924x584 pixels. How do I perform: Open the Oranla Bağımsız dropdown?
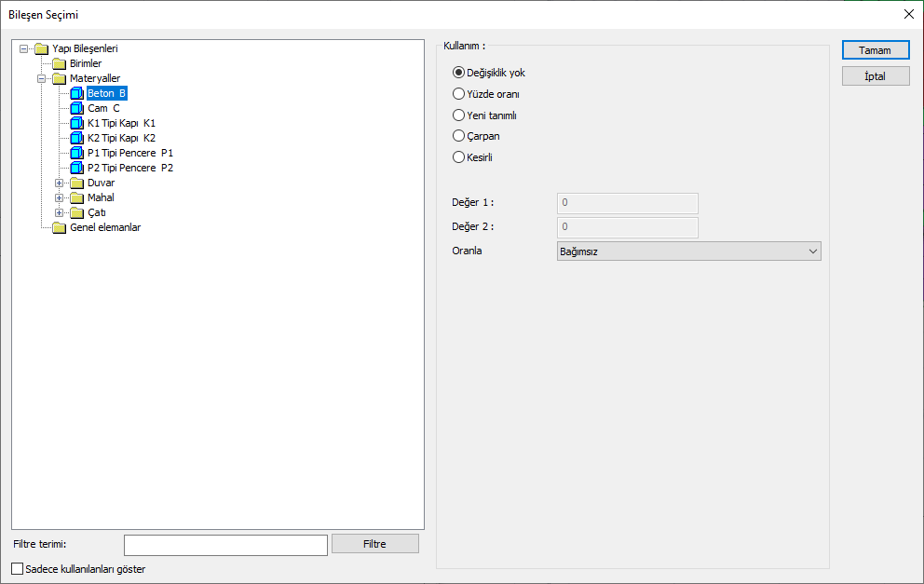click(x=689, y=251)
